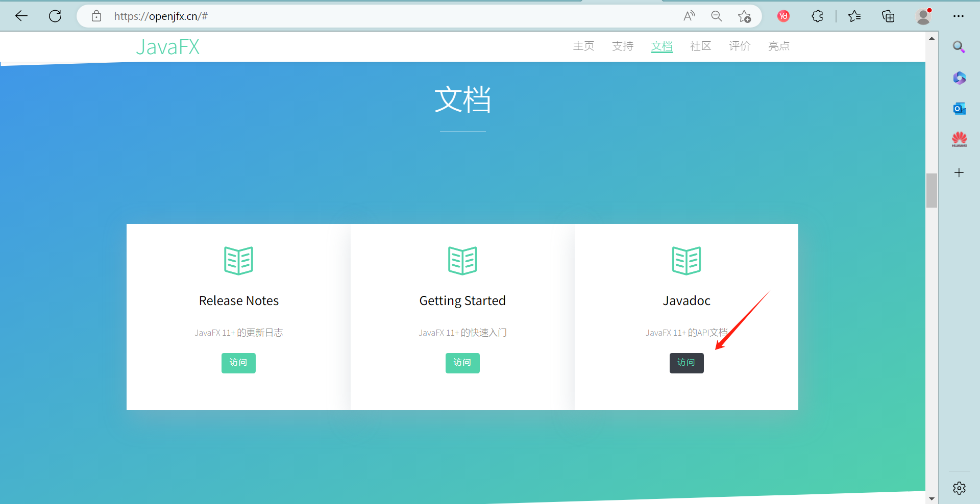Open the Outlook sidebar icon
The image size is (980, 504).
(x=959, y=108)
